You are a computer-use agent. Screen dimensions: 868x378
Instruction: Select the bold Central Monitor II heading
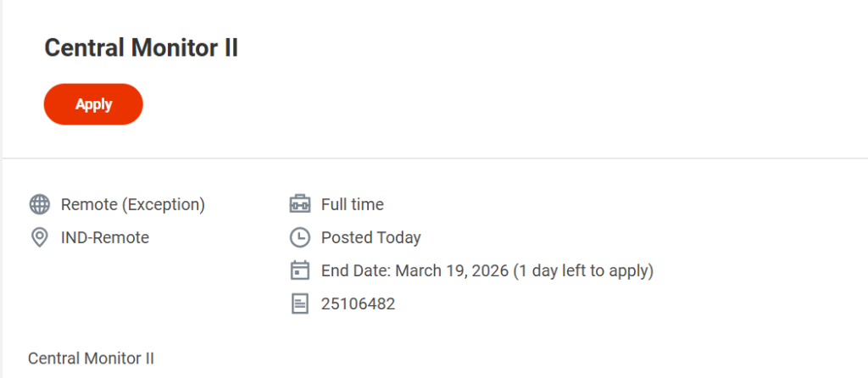tap(141, 48)
